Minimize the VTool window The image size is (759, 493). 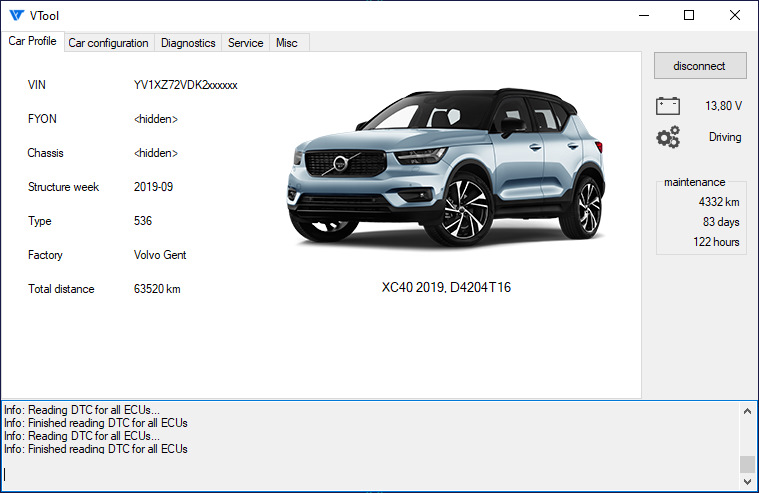coord(644,15)
